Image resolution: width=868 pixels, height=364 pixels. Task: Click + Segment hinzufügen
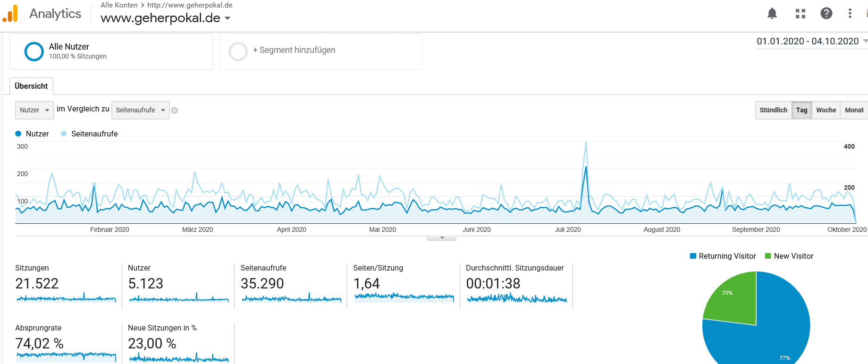click(294, 50)
